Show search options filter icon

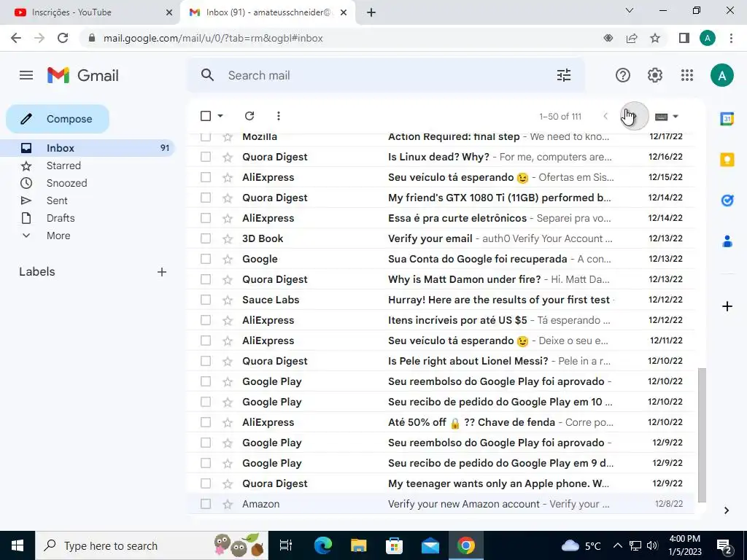[564, 75]
